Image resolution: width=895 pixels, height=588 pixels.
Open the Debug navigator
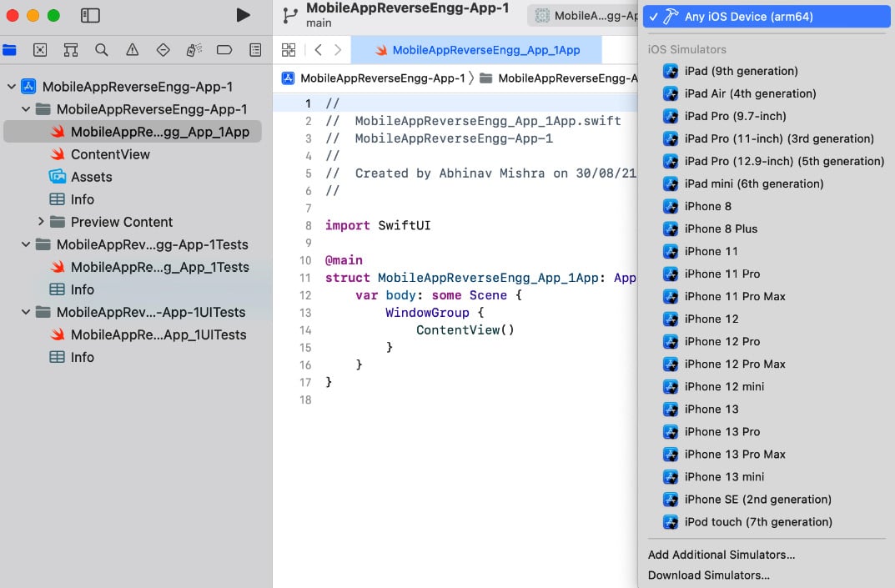194,50
